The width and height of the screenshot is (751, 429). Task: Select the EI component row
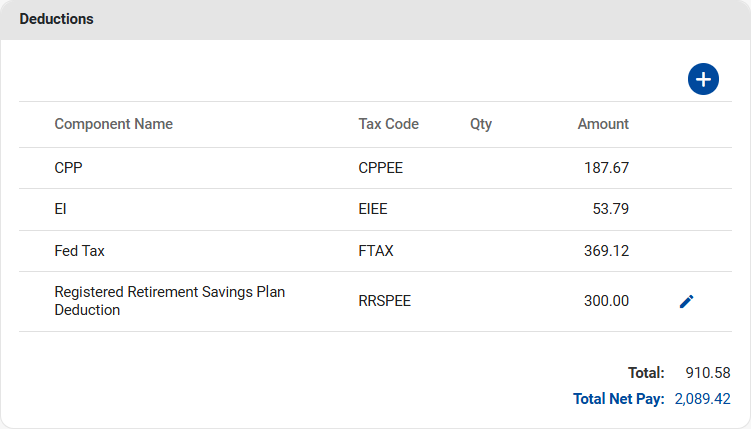point(60,209)
